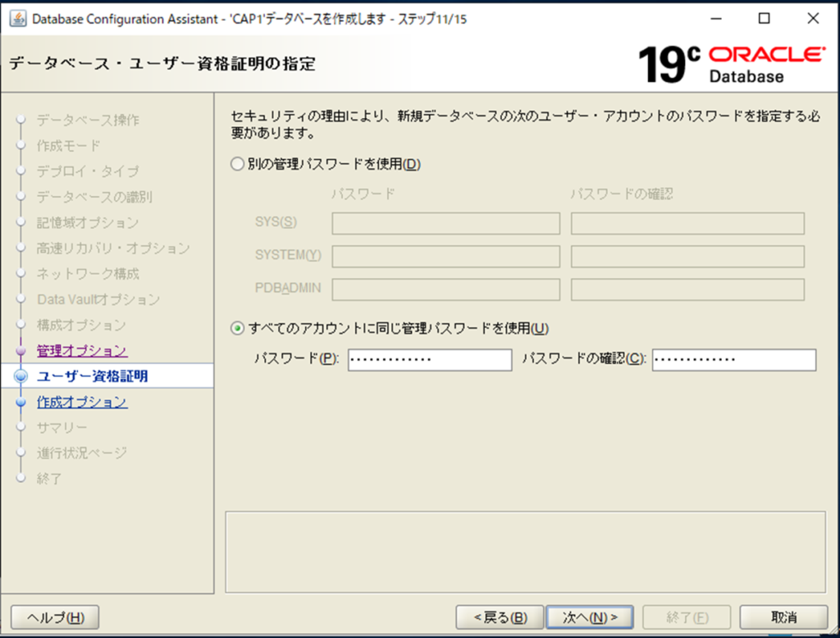
Task: Select the ユーザー資格証明 step in sidebar
Action: 93,376
